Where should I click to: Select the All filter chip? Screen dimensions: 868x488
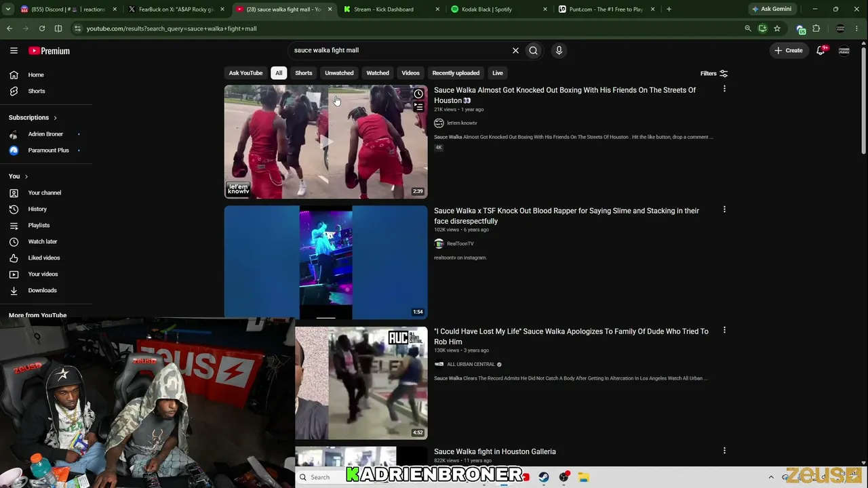tap(279, 73)
